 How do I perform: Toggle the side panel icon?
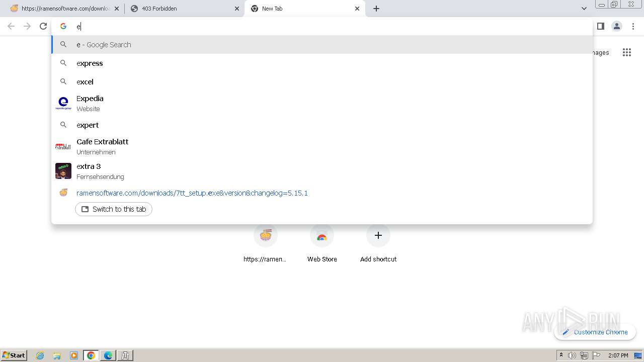pos(600,26)
